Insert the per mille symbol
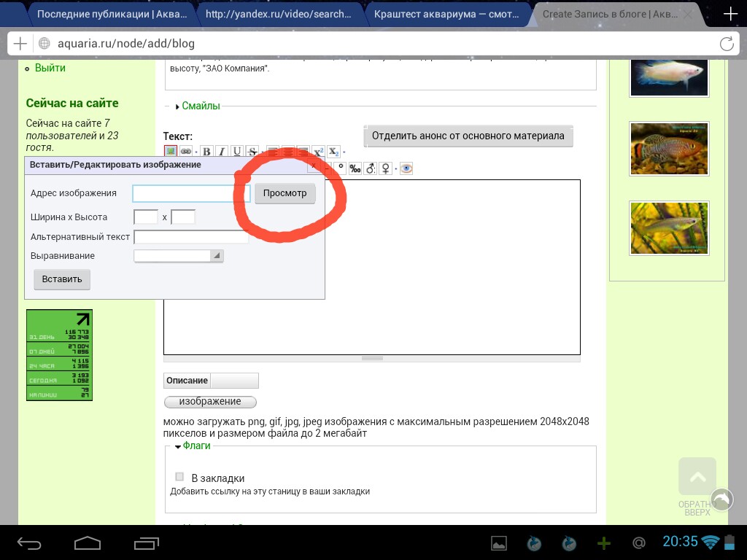This screenshot has width=747, height=560. [x=355, y=168]
